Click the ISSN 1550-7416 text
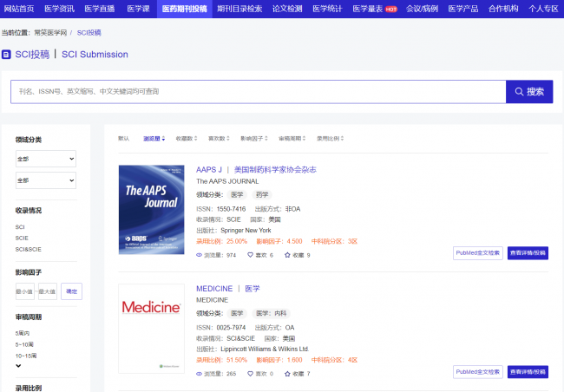The height and width of the screenshot is (392, 564). (221, 209)
